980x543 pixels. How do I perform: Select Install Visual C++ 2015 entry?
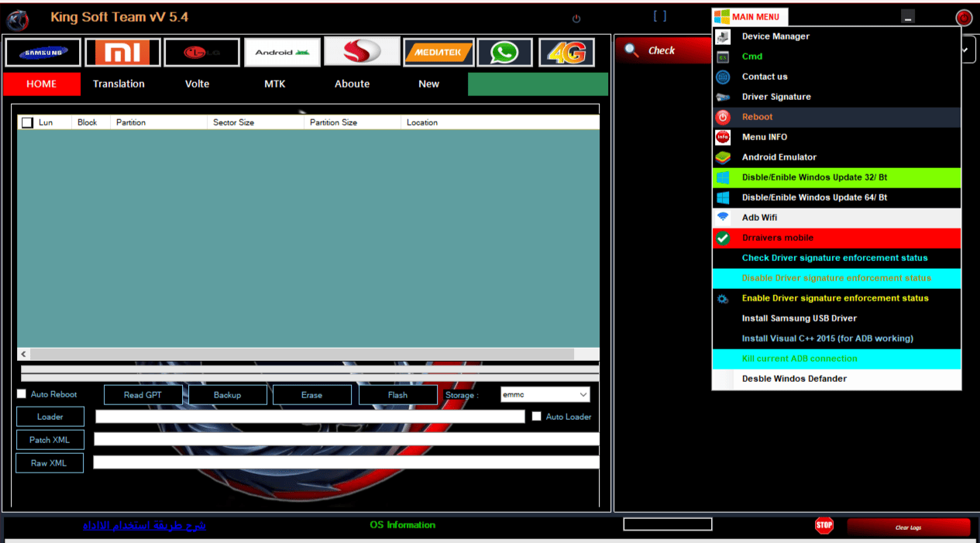click(x=837, y=339)
